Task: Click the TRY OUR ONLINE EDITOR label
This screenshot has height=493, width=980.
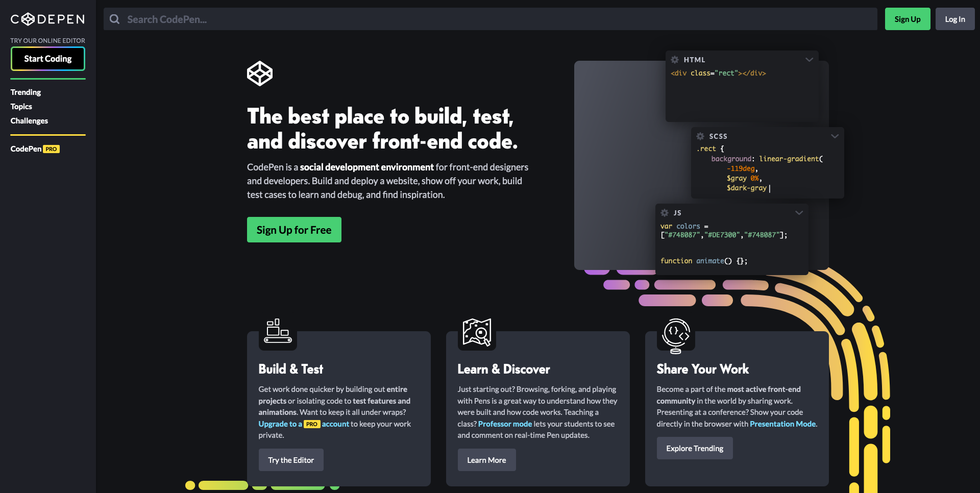Action: click(x=48, y=40)
